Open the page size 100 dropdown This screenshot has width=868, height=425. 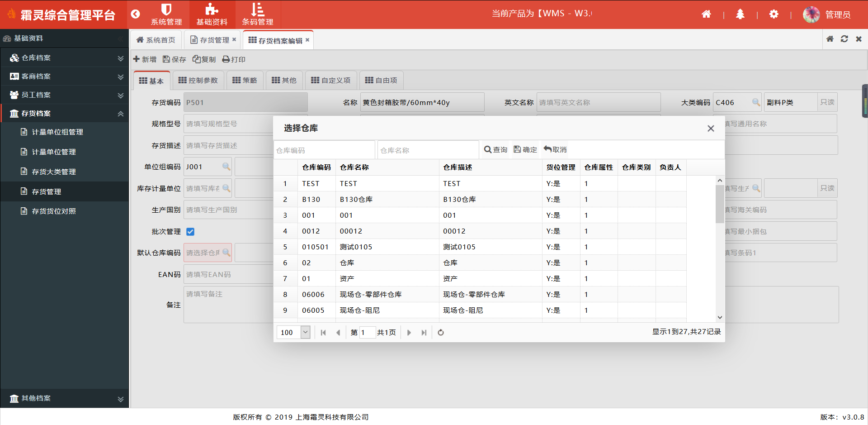305,332
